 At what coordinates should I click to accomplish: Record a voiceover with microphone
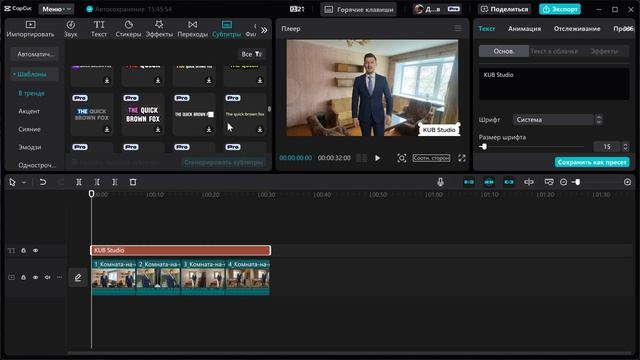[x=440, y=182]
